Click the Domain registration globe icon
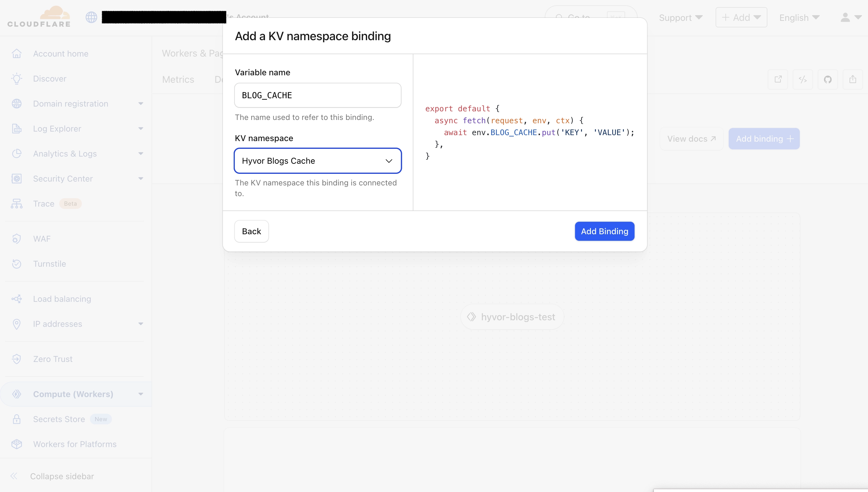Image resolution: width=868 pixels, height=492 pixels. click(x=17, y=104)
